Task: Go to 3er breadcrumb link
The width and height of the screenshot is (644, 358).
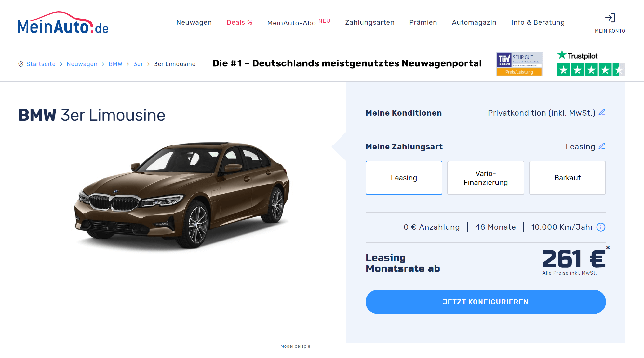Action: [x=138, y=64]
